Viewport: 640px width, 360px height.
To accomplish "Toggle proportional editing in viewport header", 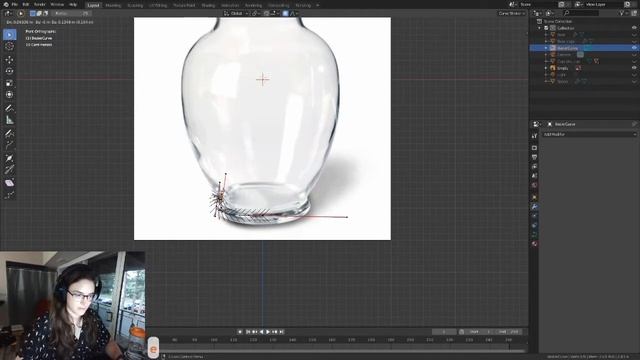I will click(x=285, y=13).
